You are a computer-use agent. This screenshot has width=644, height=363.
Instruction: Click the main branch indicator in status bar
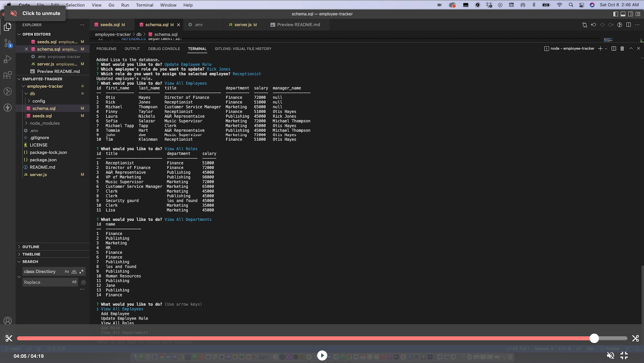click(13, 348)
